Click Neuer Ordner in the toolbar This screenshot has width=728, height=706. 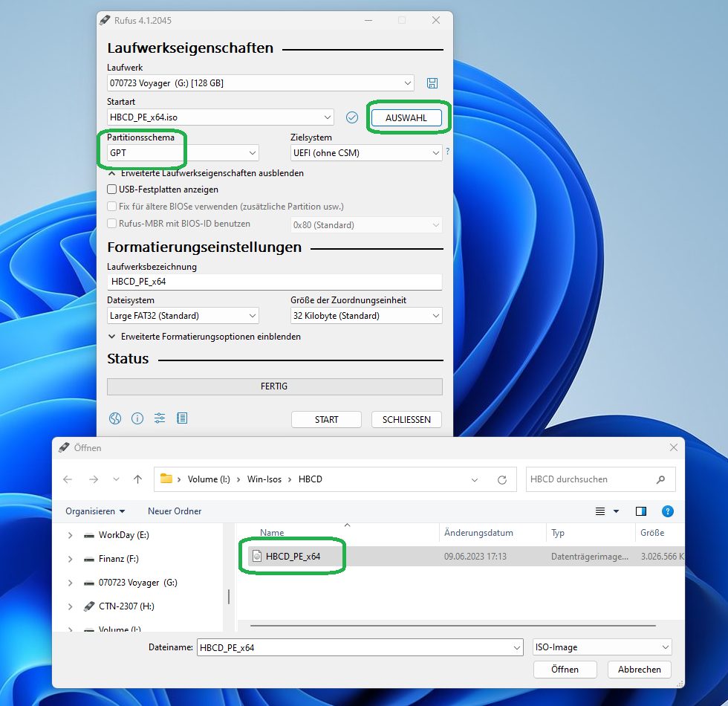175,511
